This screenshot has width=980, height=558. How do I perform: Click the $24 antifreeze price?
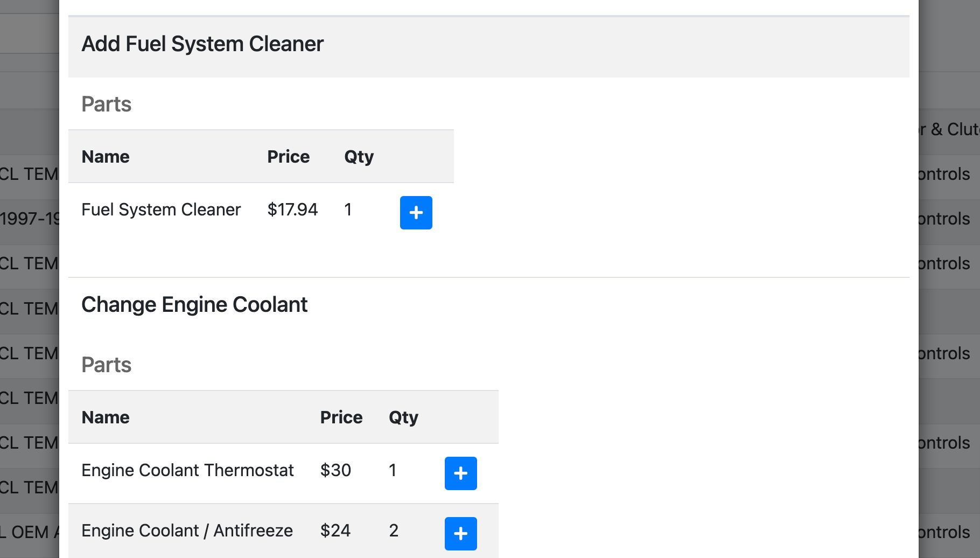point(335,531)
